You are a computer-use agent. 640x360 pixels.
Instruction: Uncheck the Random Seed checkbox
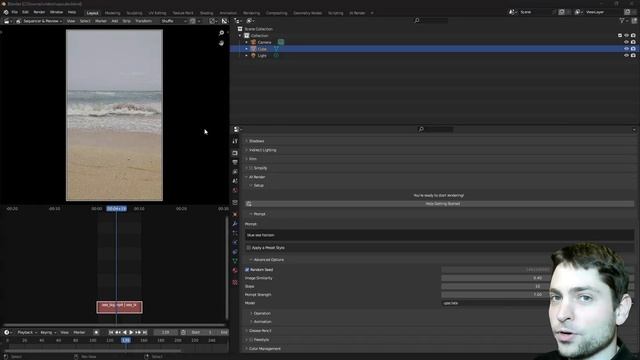point(247,270)
